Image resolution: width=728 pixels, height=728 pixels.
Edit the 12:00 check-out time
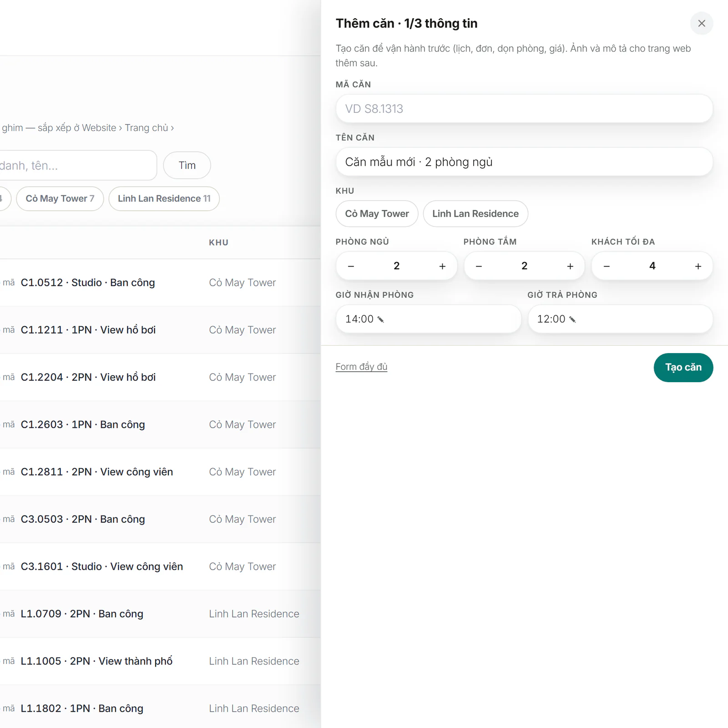tap(572, 319)
